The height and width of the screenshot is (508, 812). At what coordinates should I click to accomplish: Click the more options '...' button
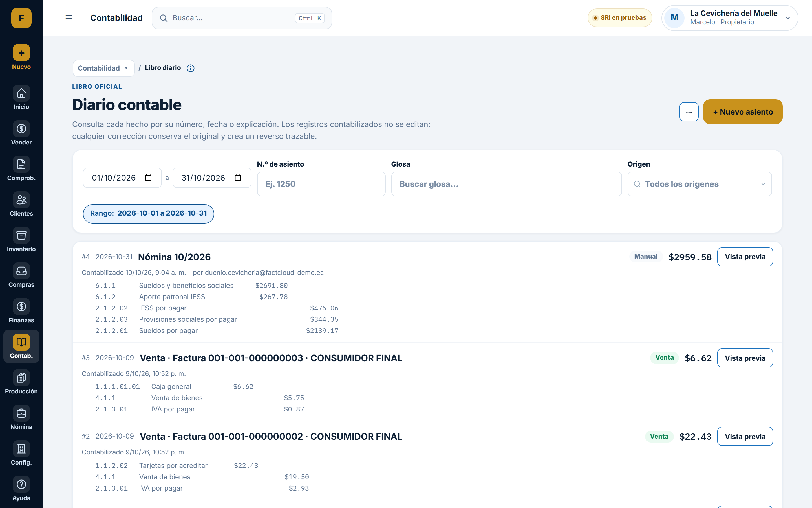click(689, 112)
